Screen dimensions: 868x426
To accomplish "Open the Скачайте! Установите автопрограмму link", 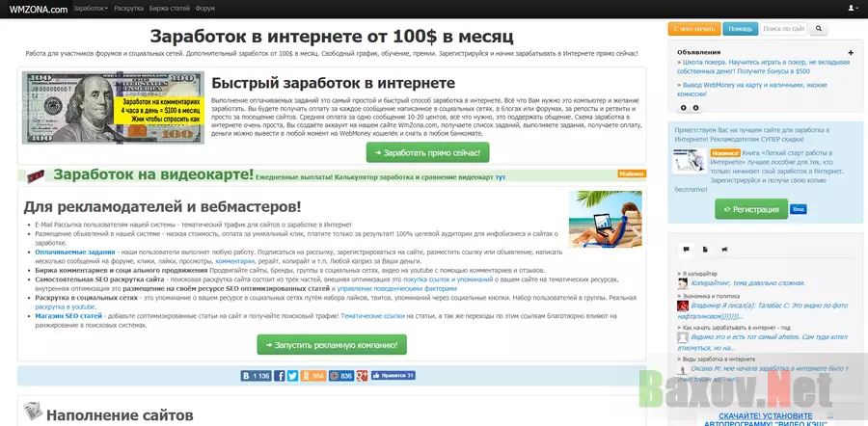I will (x=766, y=419).
